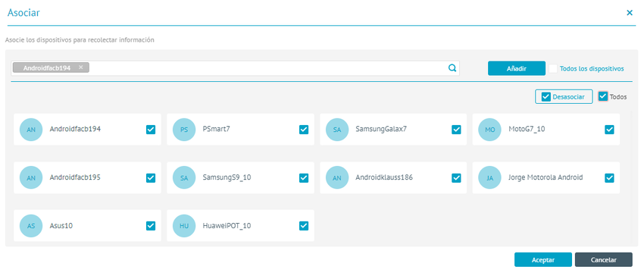Uncheck the SamsungS9_10 device checkbox
The height and width of the screenshot is (276, 644).
tap(304, 177)
